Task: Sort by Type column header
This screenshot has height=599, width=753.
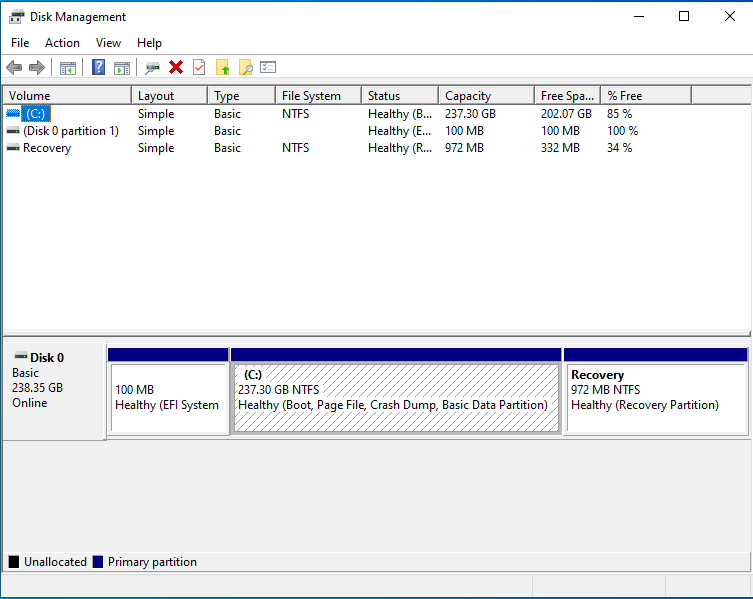Action: pyautogui.click(x=242, y=96)
